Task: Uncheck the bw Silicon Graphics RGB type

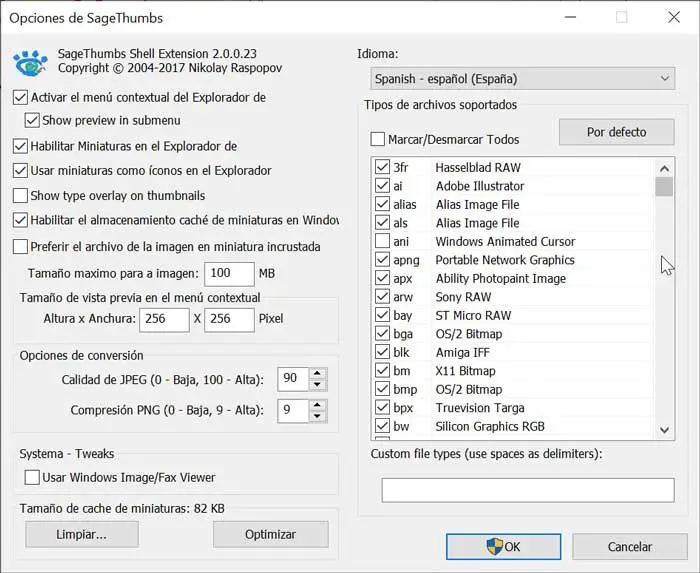Action: point(382,426)
